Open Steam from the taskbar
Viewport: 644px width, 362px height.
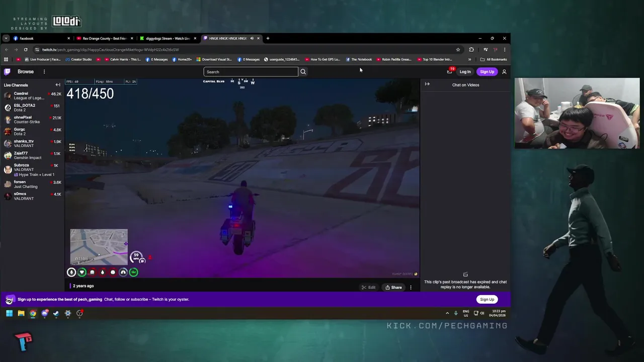pyautogui.click(x=56, y=313)
